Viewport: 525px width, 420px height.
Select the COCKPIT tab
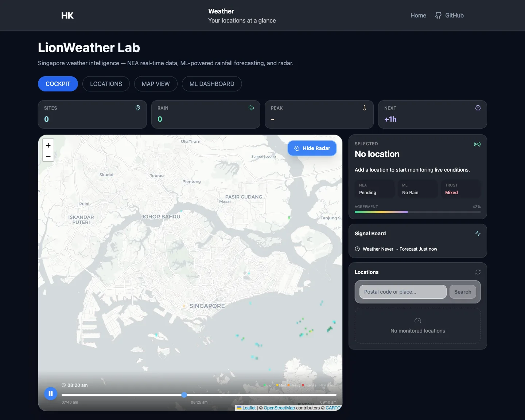point(58,84)
